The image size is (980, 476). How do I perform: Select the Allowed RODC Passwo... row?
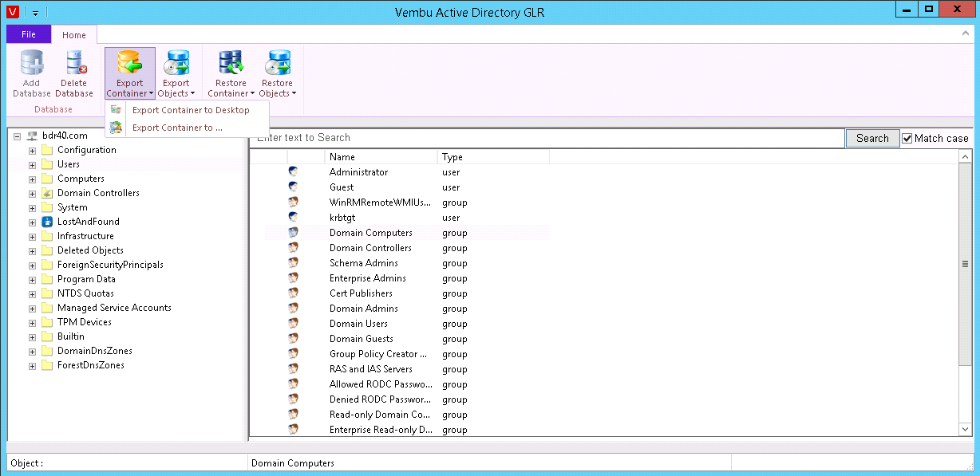pos(407,384)
